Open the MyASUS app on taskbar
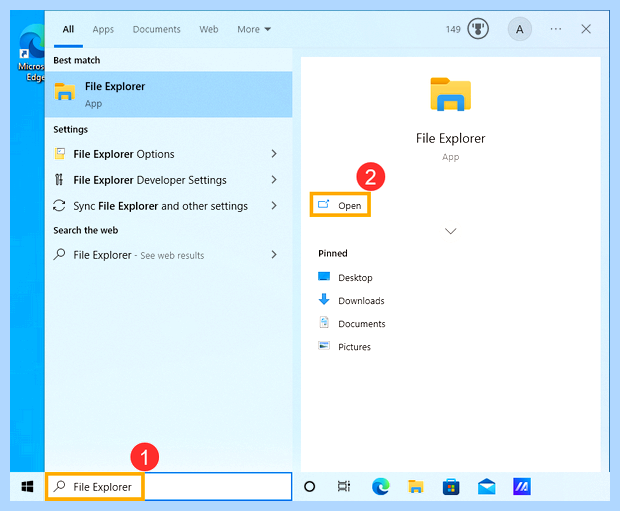 pyautogui.click(x=522, y=486)
